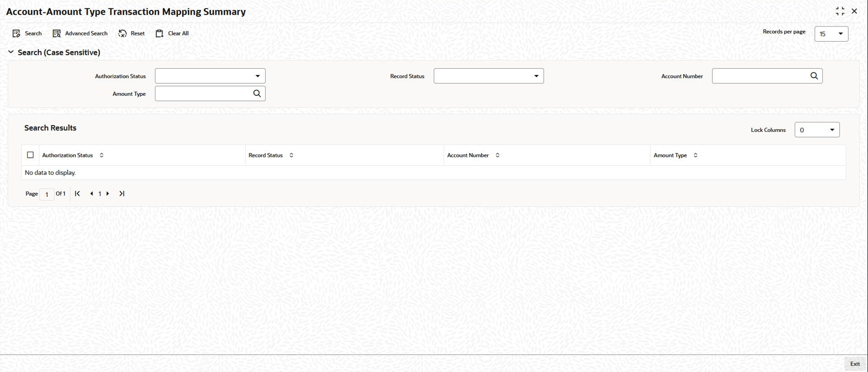Open Advanced Search
Screen dimensions: 868x372
[80, 33]
